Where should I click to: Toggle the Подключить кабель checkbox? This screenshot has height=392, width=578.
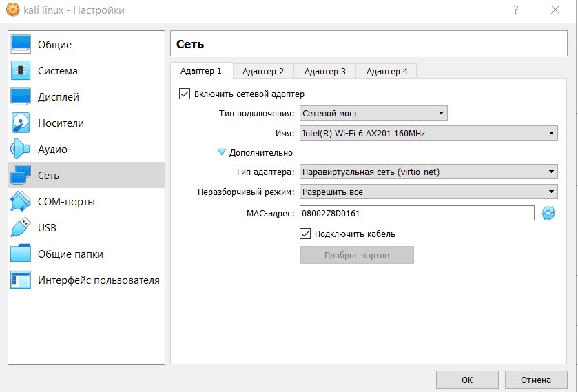(306, 234)
